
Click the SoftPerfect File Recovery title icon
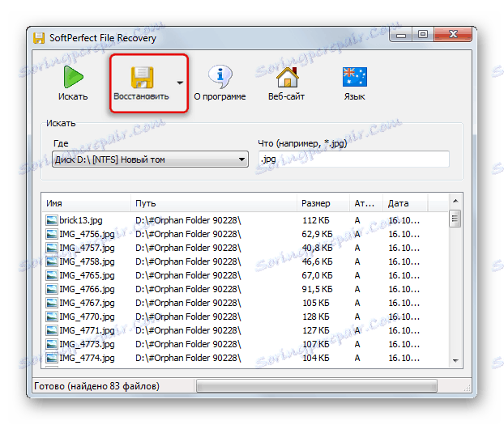click(39, 38)
